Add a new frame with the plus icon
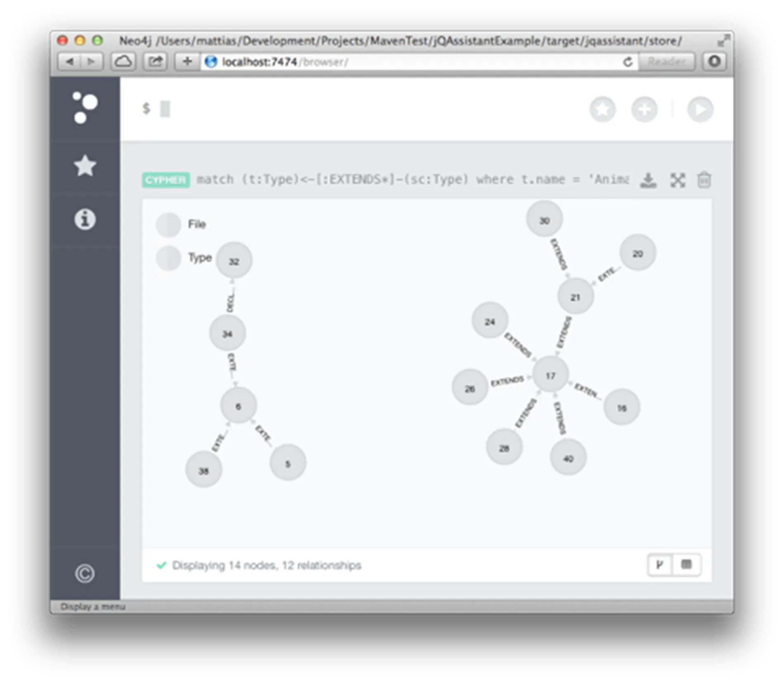This screenshot has width=784, height=683. [644, 109]
